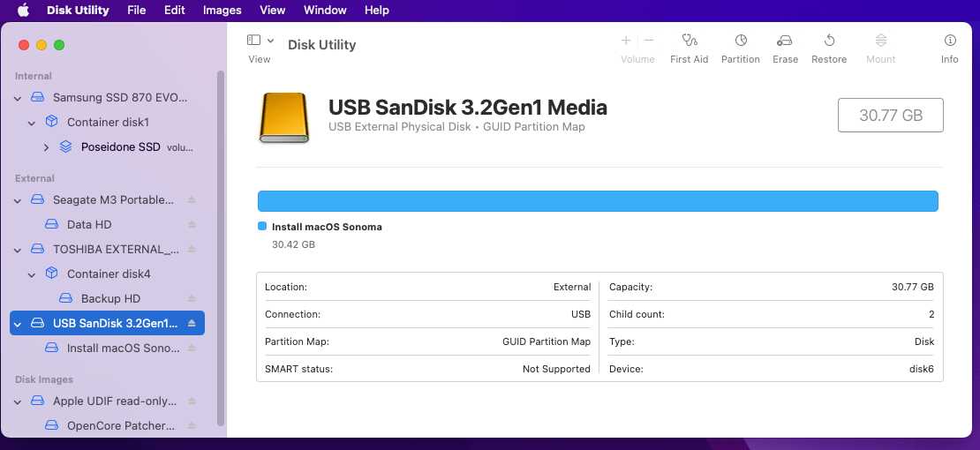Click the Restore toolbar icon
This screenshot has width=980, height=450.
click(x=828, y=49)
